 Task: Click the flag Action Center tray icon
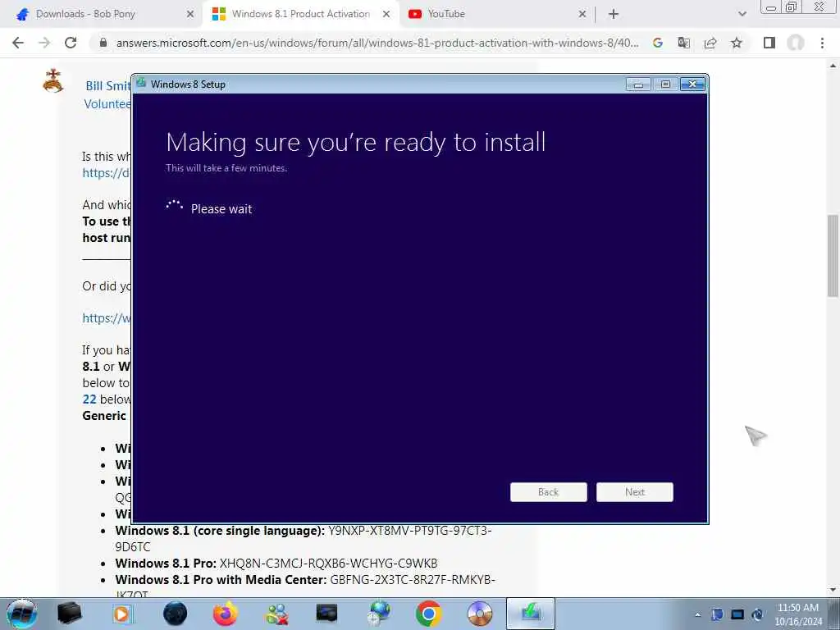(717, 614)
